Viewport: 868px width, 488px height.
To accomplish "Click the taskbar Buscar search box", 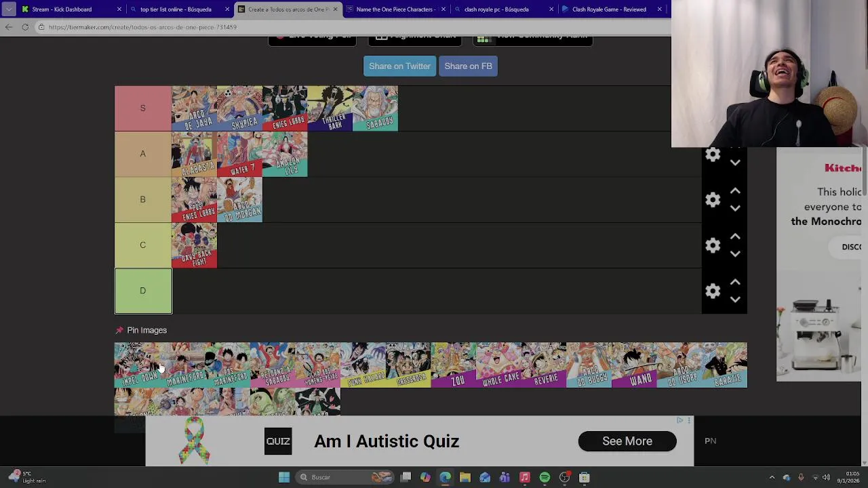I will 346,477.
